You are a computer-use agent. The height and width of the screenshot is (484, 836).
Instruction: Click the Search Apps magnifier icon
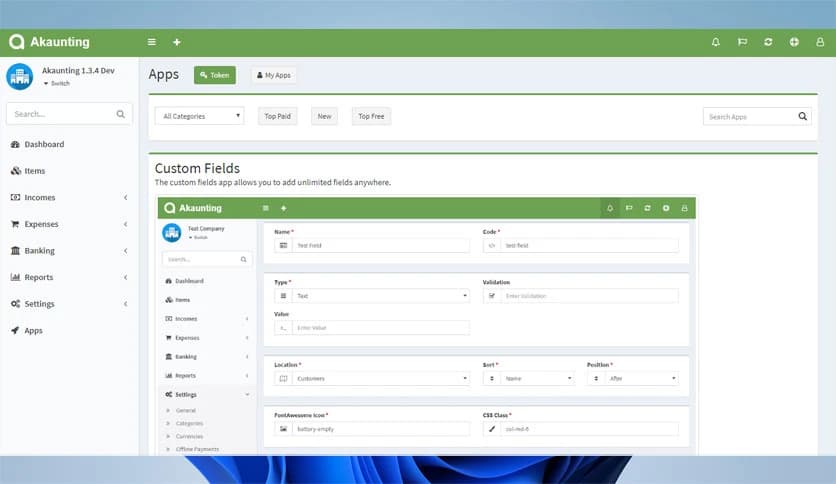click(x=802, y=116)
